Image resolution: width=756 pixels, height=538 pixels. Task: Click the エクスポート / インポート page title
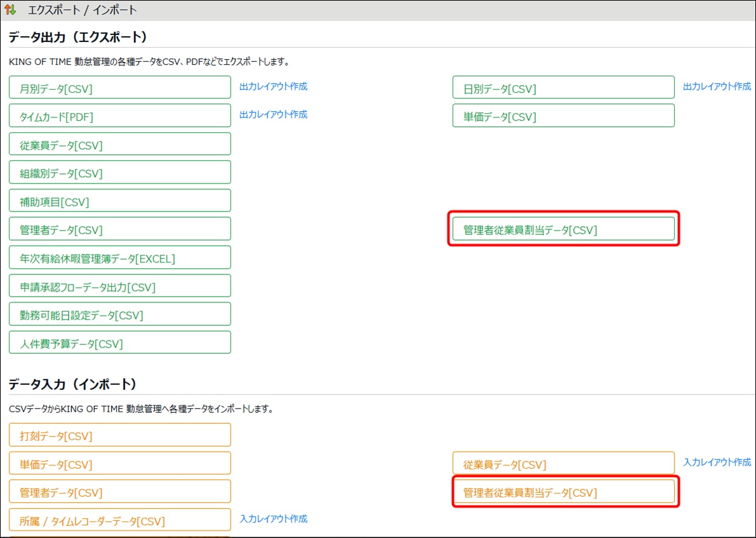coord(83,10)
